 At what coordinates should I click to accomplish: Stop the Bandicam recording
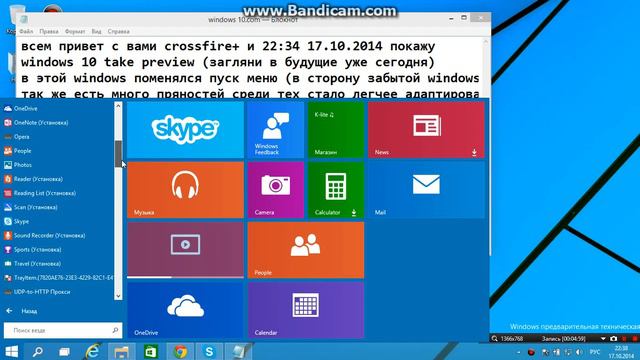click(635, 339)
